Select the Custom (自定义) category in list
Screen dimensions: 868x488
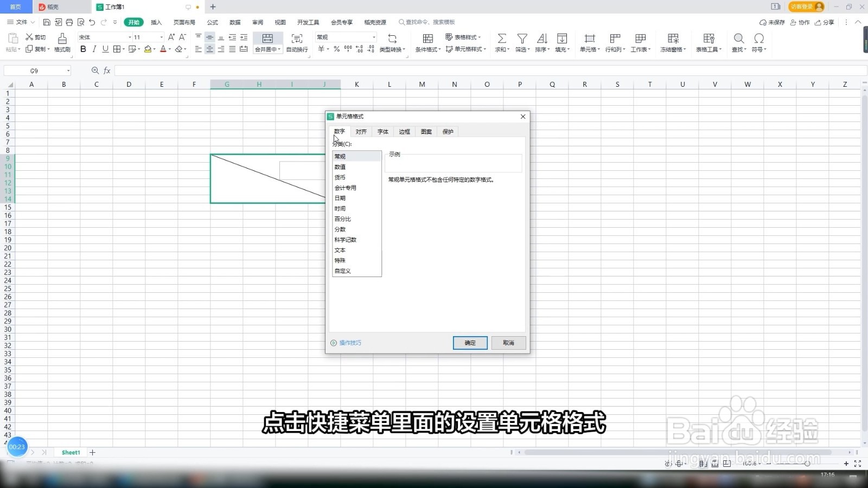[x=356, y=271]
